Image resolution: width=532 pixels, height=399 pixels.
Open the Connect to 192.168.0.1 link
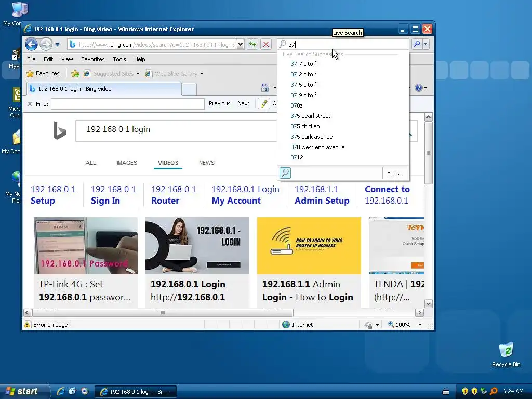[387, 195]
